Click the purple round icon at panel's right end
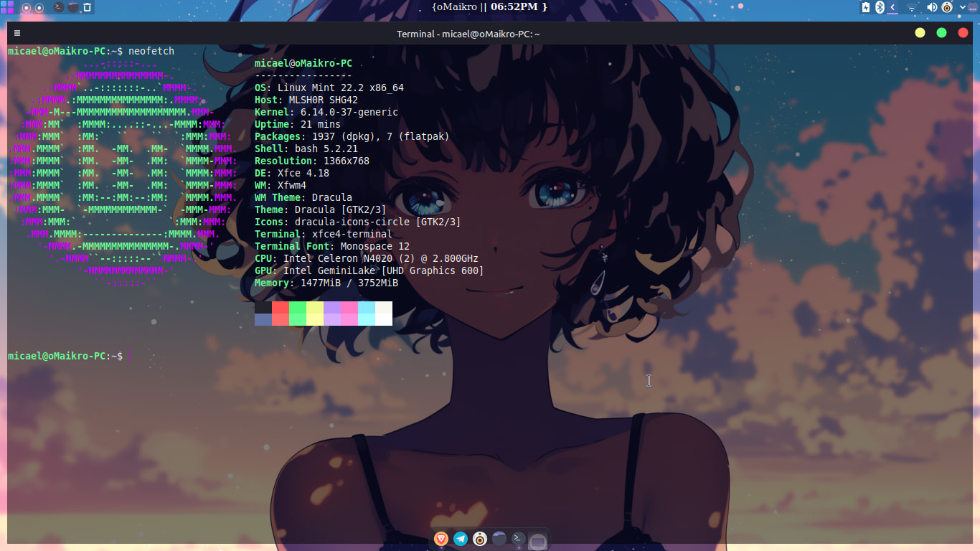The image size is (980, 551). pyautogui.click(x=974, y=7)
